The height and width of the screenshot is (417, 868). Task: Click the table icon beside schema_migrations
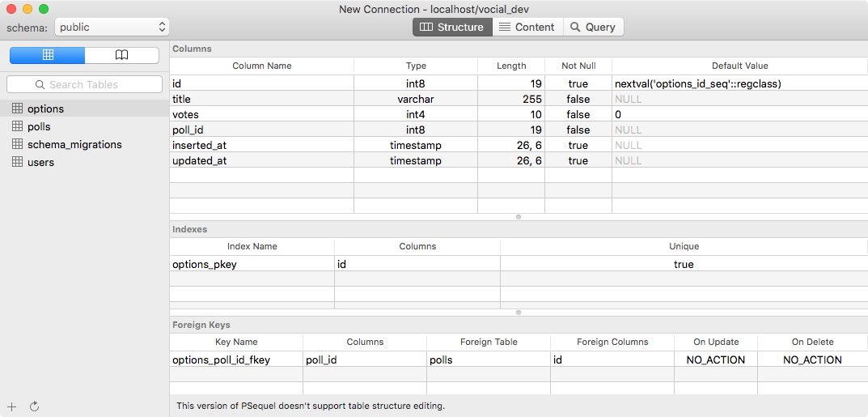(18, 144)
